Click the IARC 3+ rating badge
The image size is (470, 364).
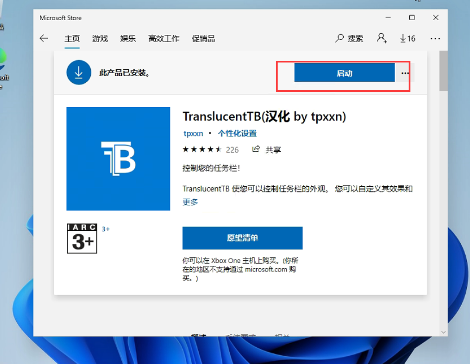click(x=82, y=239)
